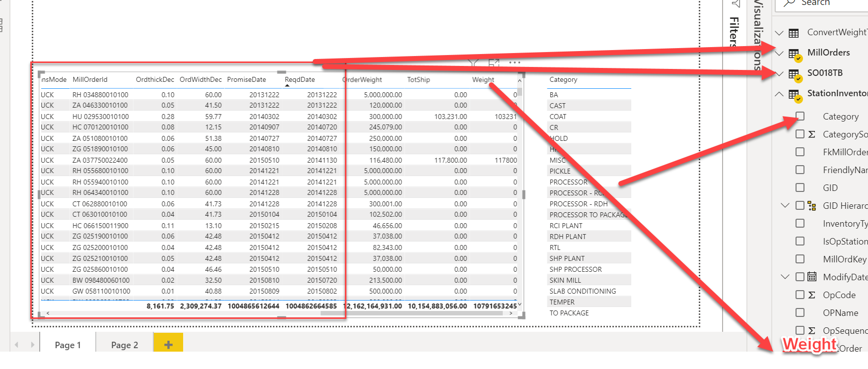The width and height of the screenshot is (868, 369).
Task: Select SKIN MILL in the Category slicer
Action: (590, 280)
